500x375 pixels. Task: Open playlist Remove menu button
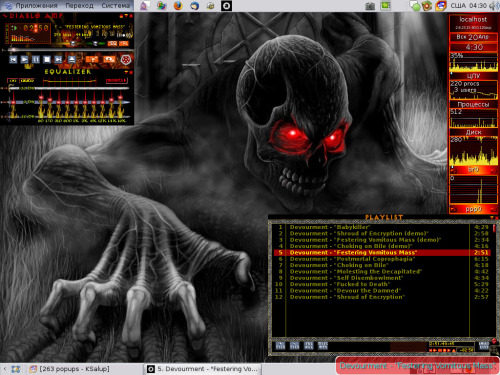click(x=294, y=346)
